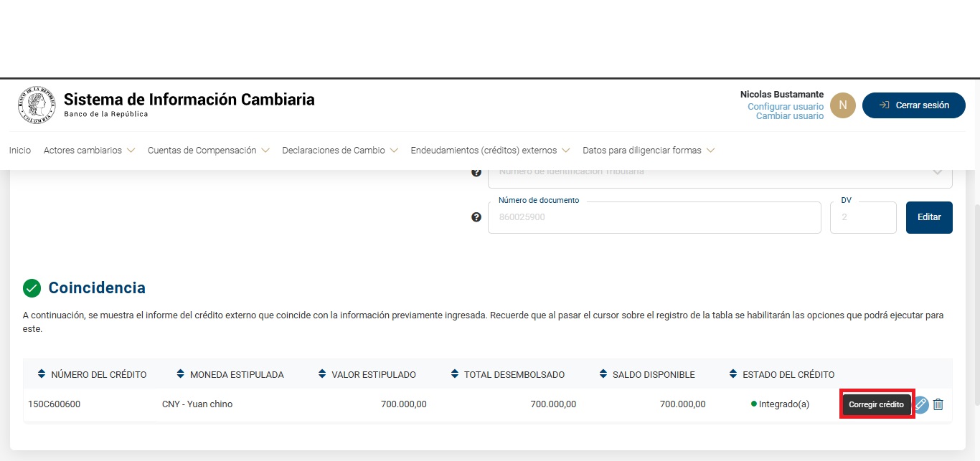Click the user avatar with letter N
980x461 pixels.
842,105
